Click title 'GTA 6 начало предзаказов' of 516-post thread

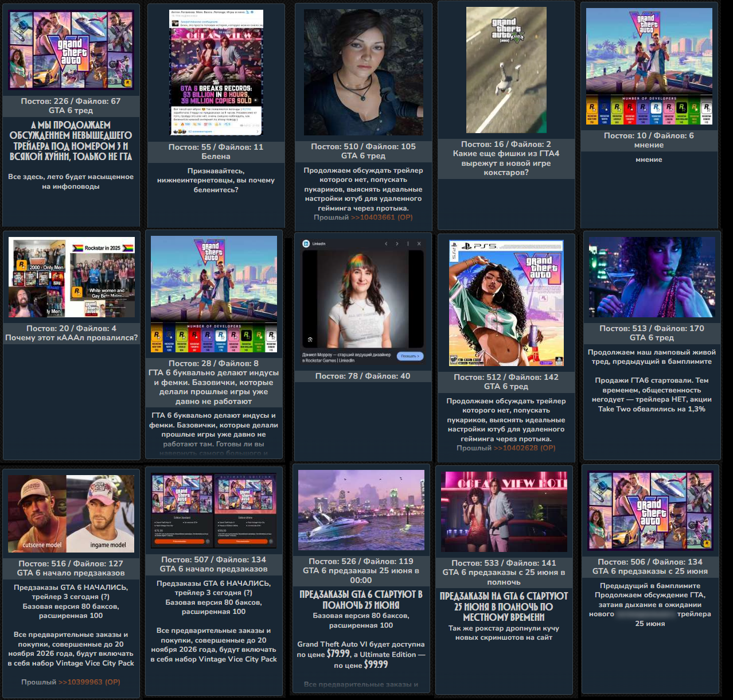[71, 573]
